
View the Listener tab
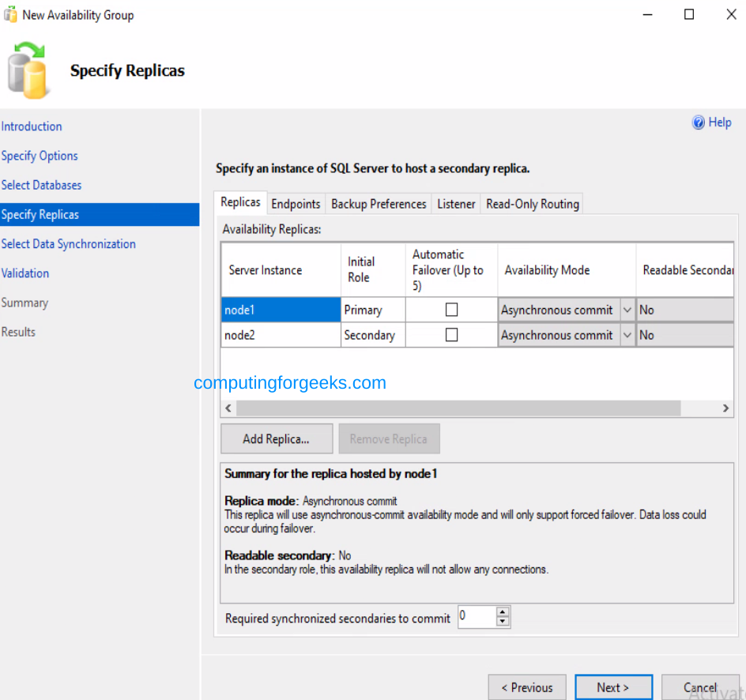[x=456, y=203]
